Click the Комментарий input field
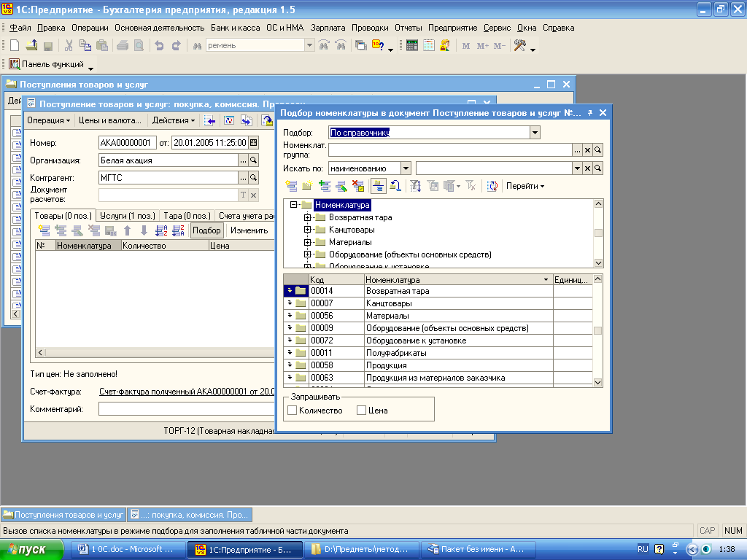 187,409
